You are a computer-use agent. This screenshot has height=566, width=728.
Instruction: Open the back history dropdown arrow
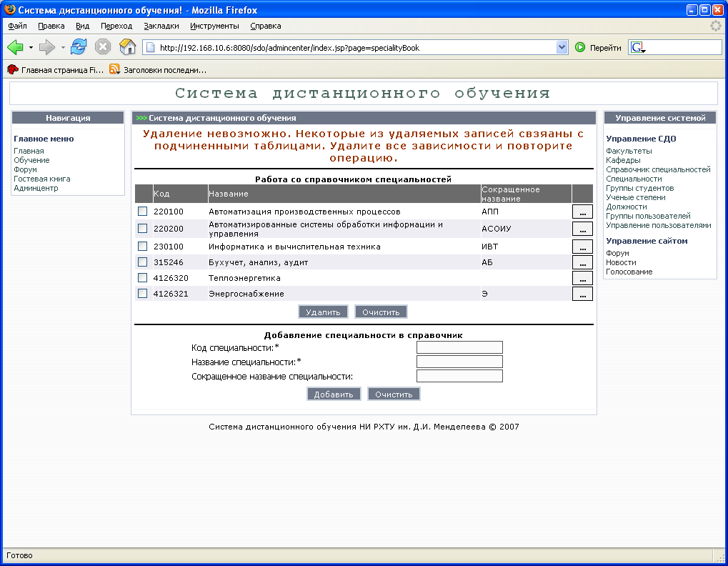click(x=31, y=47)
